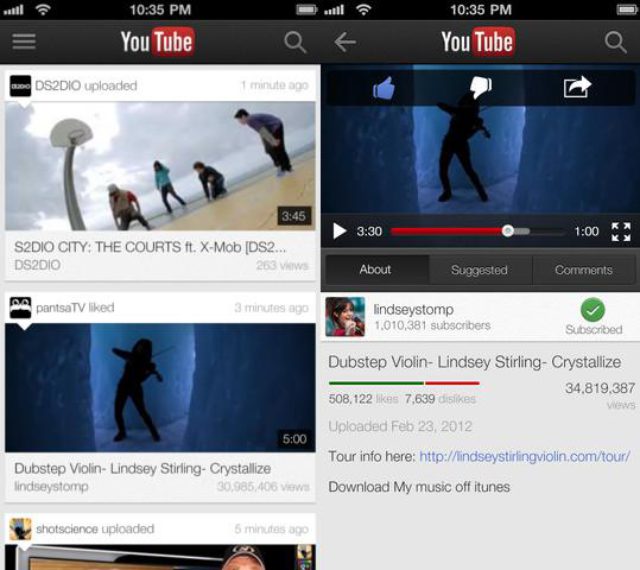The height and width of the screenshot is (570, 640).
Task: Tap the '5 minutes ago' timestamp
Action: click(x=271, y=529)
